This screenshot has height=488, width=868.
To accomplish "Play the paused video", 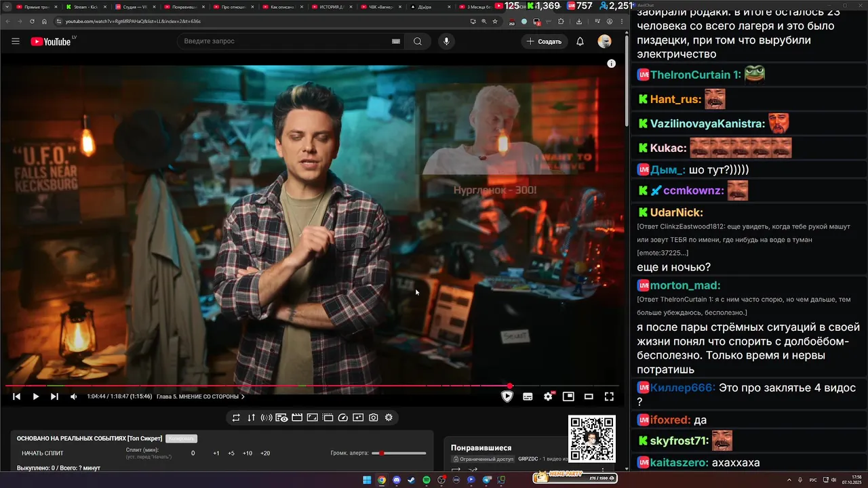I will [x=36, y=396].
